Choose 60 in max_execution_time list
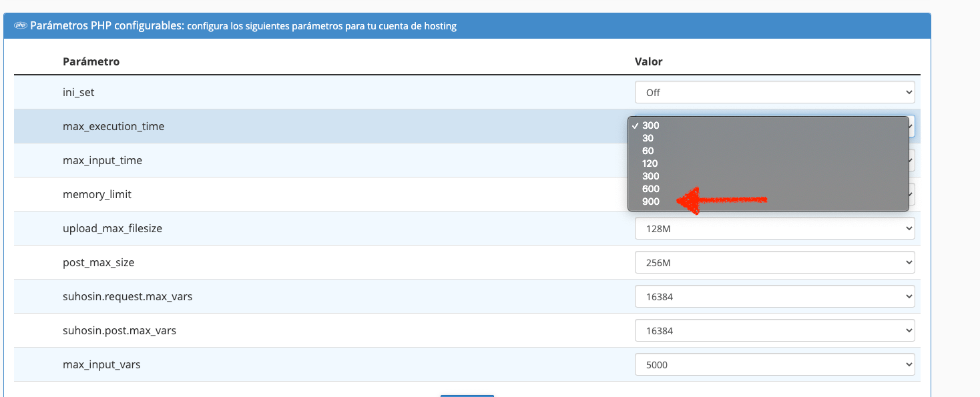980x397 pixels. [768, 151]
